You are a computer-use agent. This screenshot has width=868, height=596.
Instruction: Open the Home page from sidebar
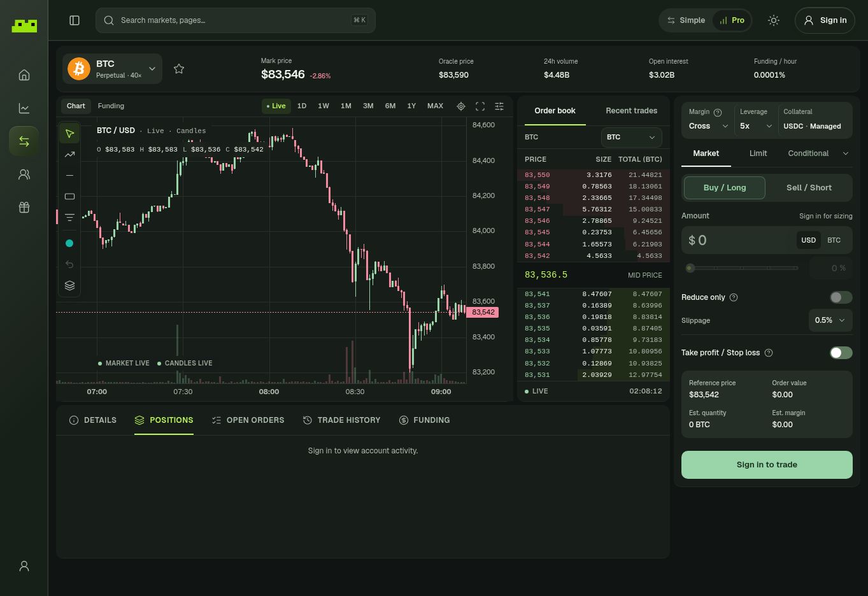click(x=24, y=75)
